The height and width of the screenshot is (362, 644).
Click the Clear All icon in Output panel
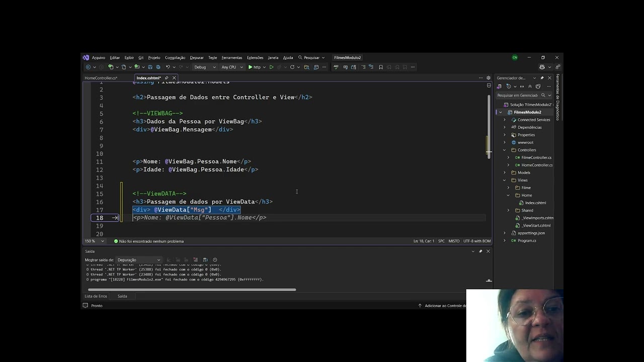(195, 260)
